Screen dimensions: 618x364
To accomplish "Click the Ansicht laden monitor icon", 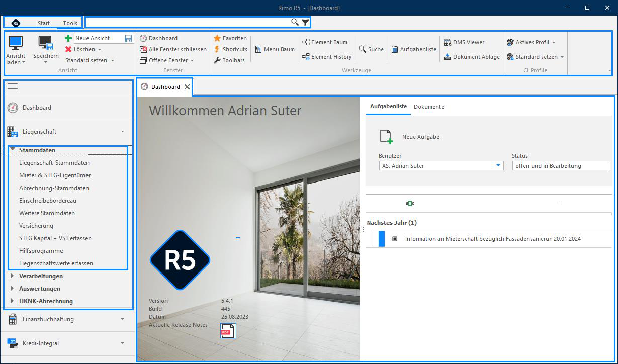I will (x=16, y=43).
